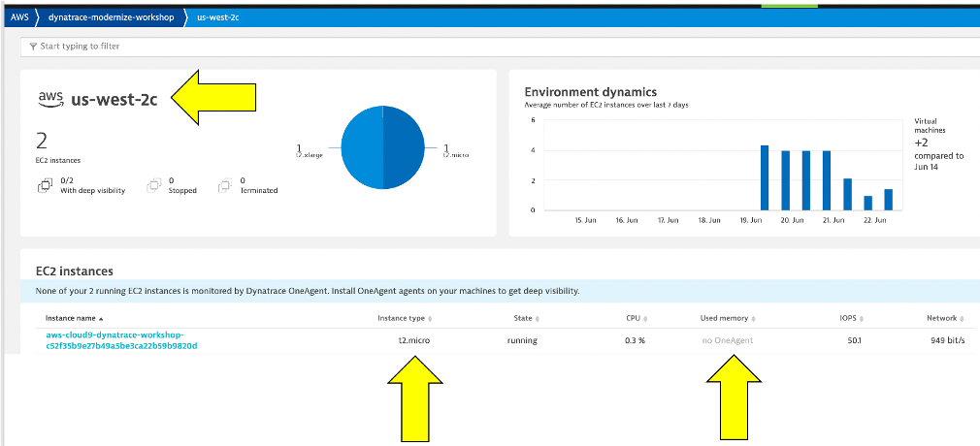
Task: Sort table by Used memory column
Action: (x=727, y=318)
